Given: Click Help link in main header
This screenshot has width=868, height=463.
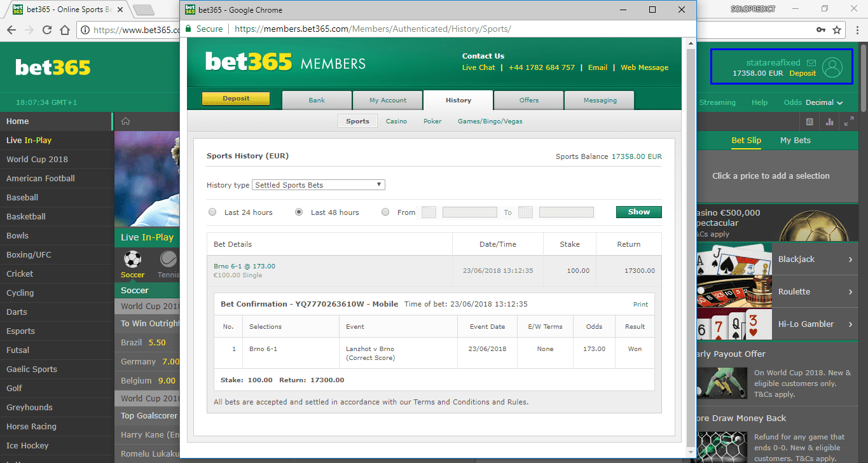Looking at the screenshot, I should pos(759,102).
